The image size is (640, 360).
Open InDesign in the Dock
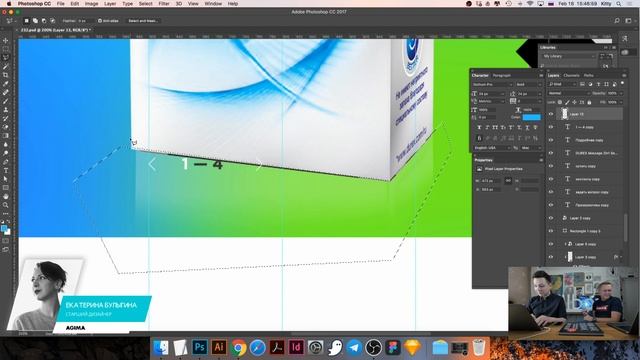tap(296, 347)
